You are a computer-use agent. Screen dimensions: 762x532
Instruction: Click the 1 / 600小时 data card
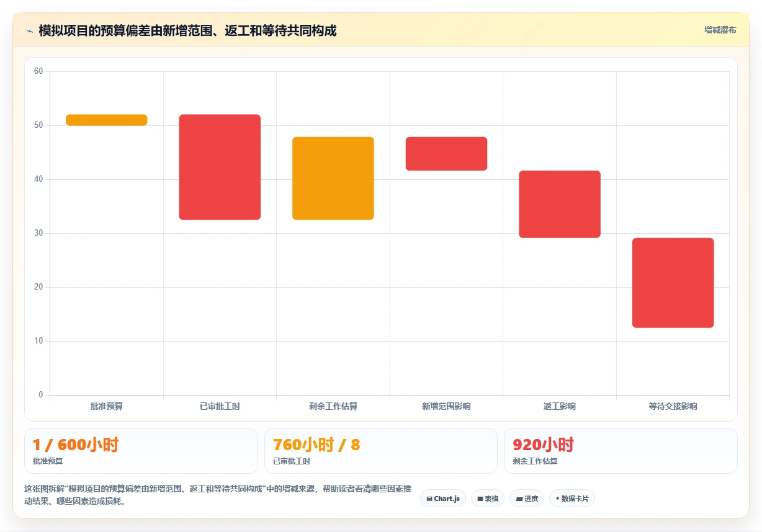click(x=141, y=451)
